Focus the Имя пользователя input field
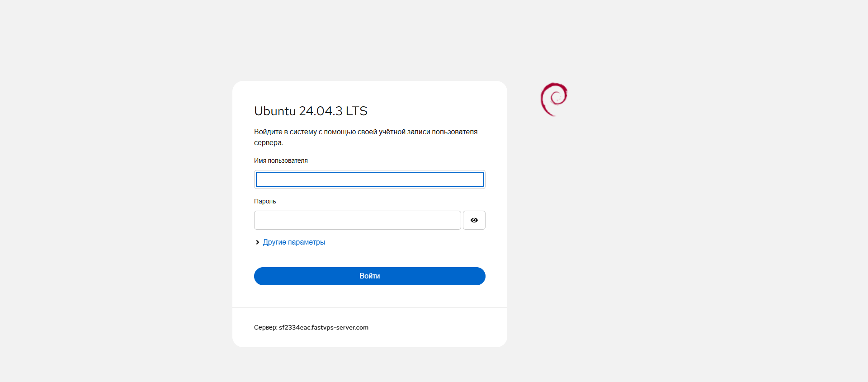868x382 pixels. pyautogui.click(x=369, y=179)
